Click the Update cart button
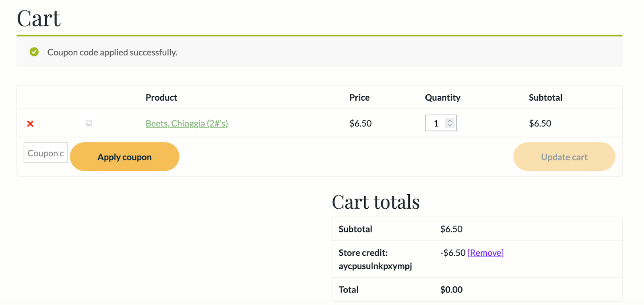Viewport: 644px width, 305px height. (564, 157)
